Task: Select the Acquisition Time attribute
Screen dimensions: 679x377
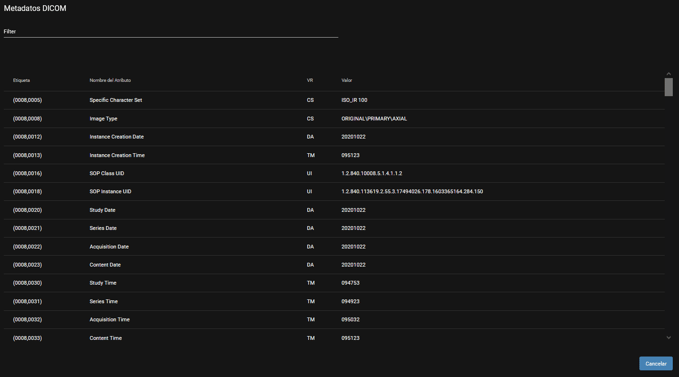Action: coord(110,320)
